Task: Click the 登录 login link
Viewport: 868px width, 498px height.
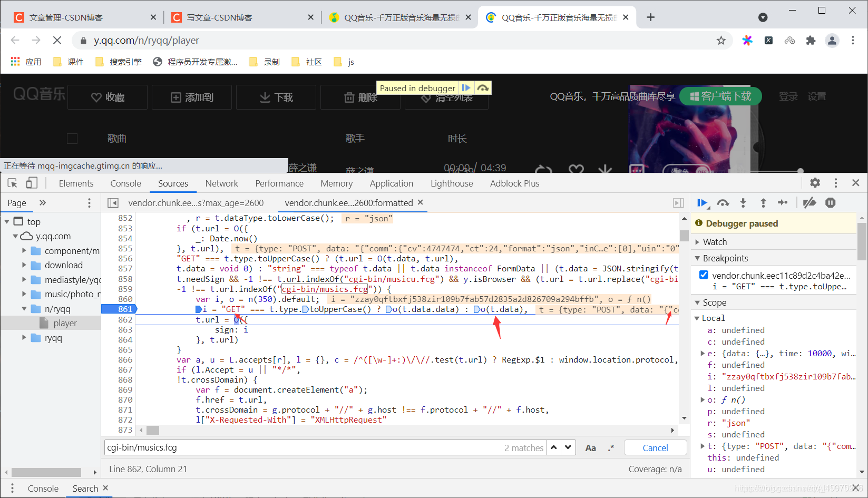Action: tap(788, 96)
